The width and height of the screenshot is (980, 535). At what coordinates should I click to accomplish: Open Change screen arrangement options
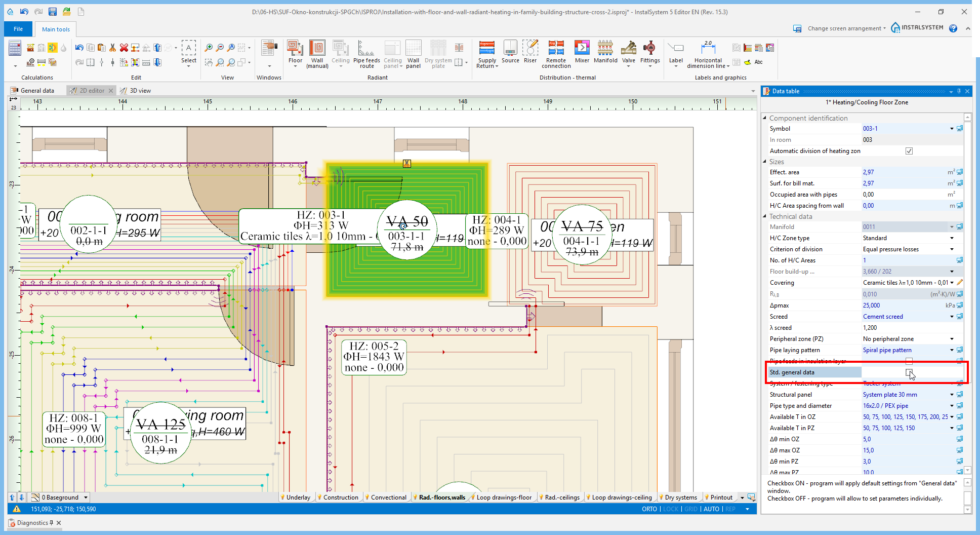point(844,28)
